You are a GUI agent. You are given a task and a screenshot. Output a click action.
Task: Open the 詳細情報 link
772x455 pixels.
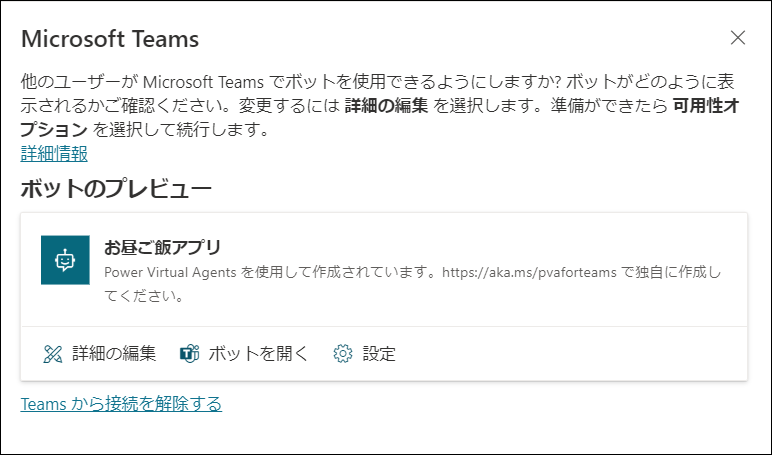[x=54, y=154]
